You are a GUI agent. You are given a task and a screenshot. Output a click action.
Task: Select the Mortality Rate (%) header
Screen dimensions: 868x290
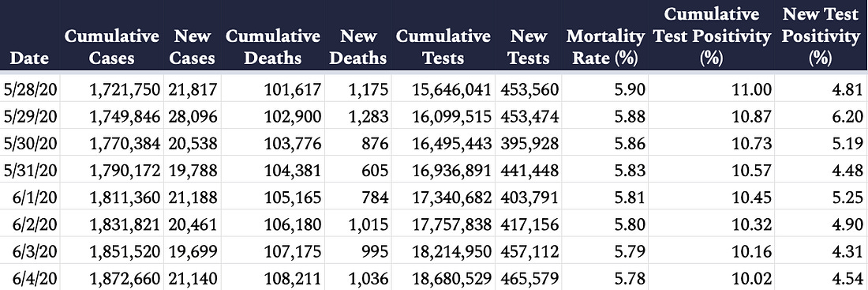605,47
